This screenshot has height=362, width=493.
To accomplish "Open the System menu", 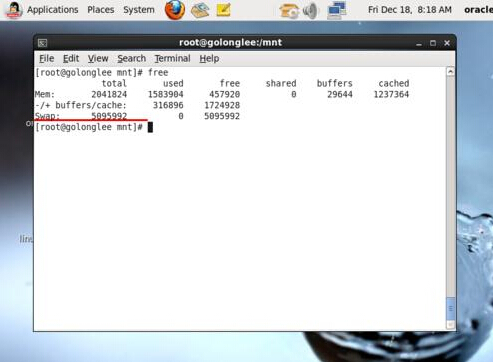I will (x=139, y=10).
